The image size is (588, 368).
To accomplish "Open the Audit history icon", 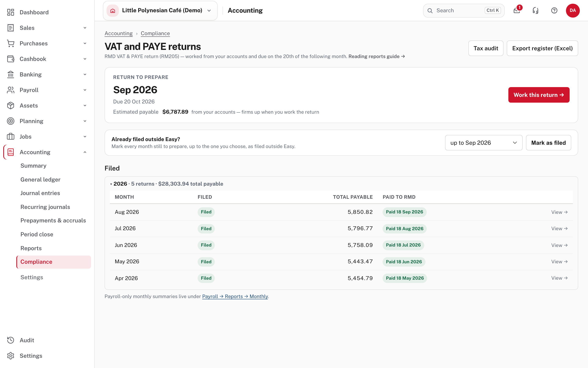I will [10, 340].
